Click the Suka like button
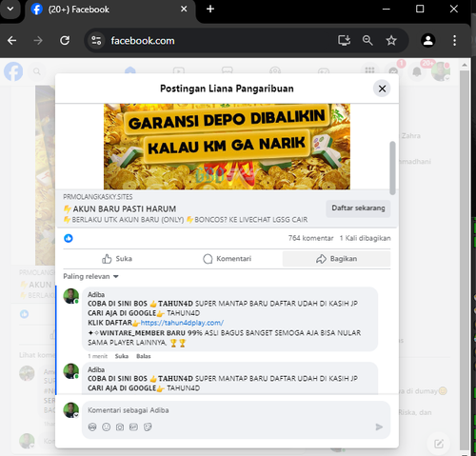The width and height of the screenshot is (476, 456). tap(117, 259)
